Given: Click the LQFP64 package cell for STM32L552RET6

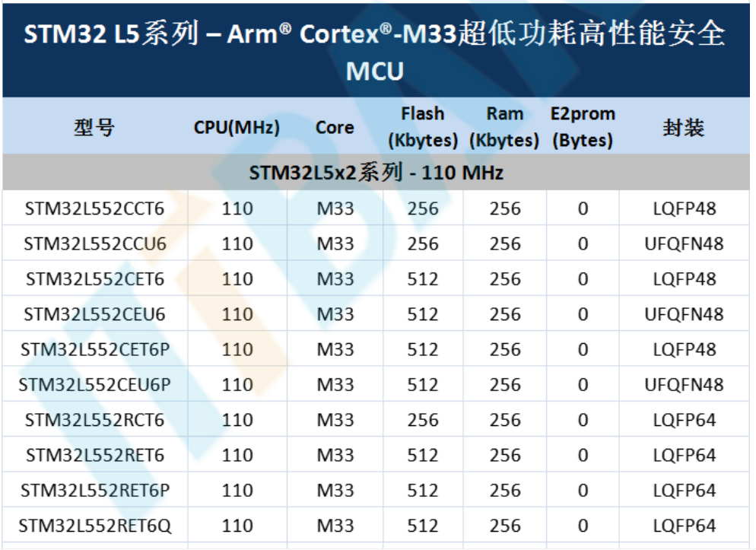Looking at the screenshot, I should coord(685,455).
